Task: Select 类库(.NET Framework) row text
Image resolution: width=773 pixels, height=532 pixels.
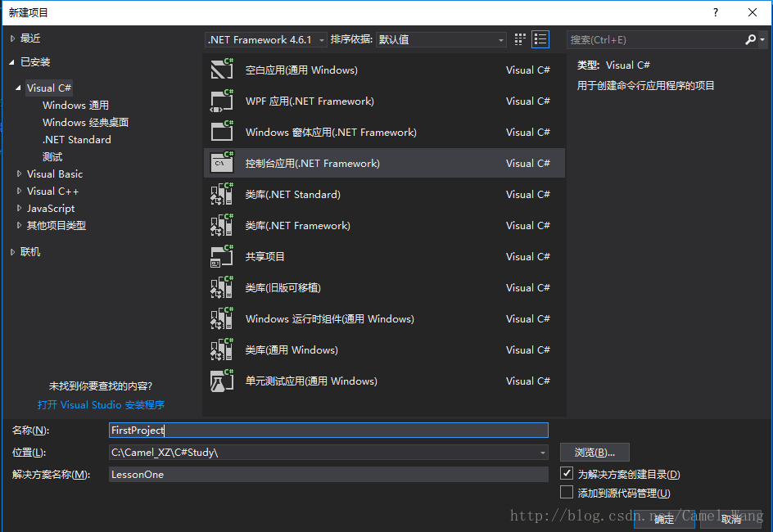Action: [x=298, y=225]
